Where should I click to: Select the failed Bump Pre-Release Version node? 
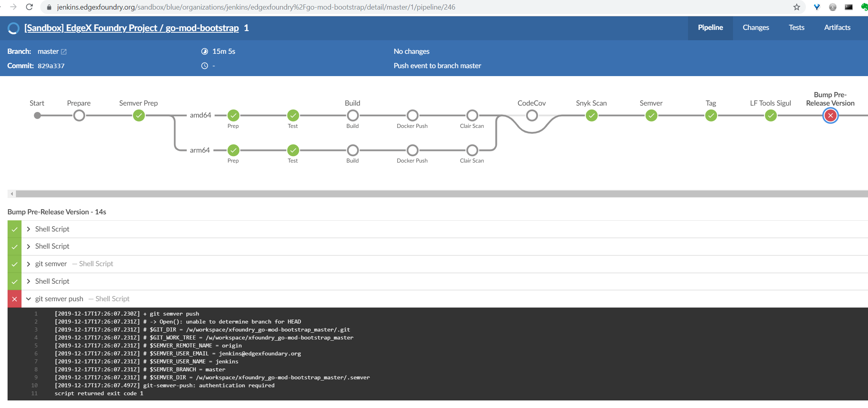tap(830, 116)
